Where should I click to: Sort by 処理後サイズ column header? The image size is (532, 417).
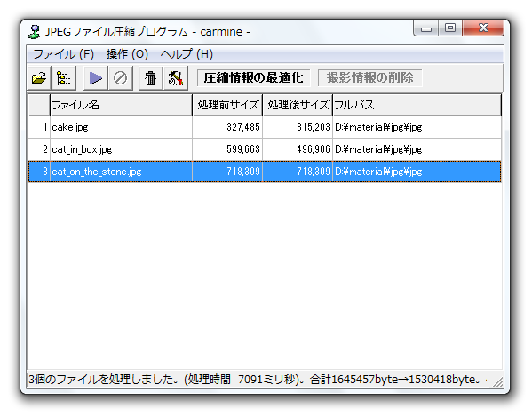[x=298, y=105]
